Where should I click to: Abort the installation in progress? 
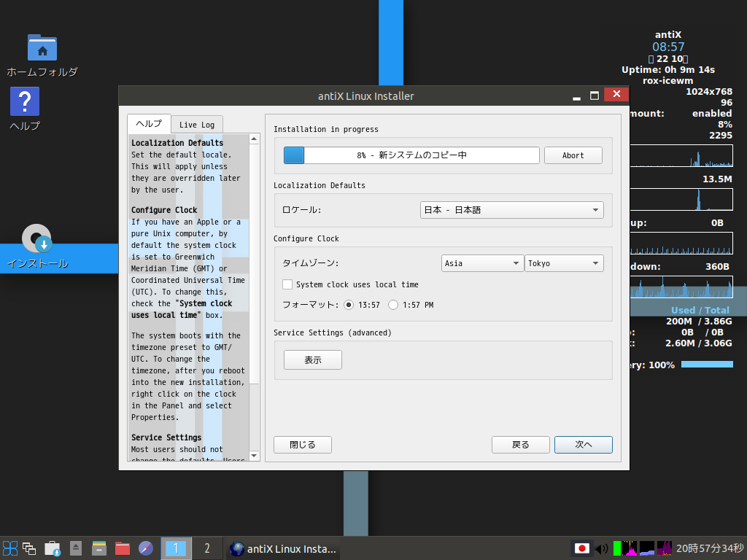point(573,155)
